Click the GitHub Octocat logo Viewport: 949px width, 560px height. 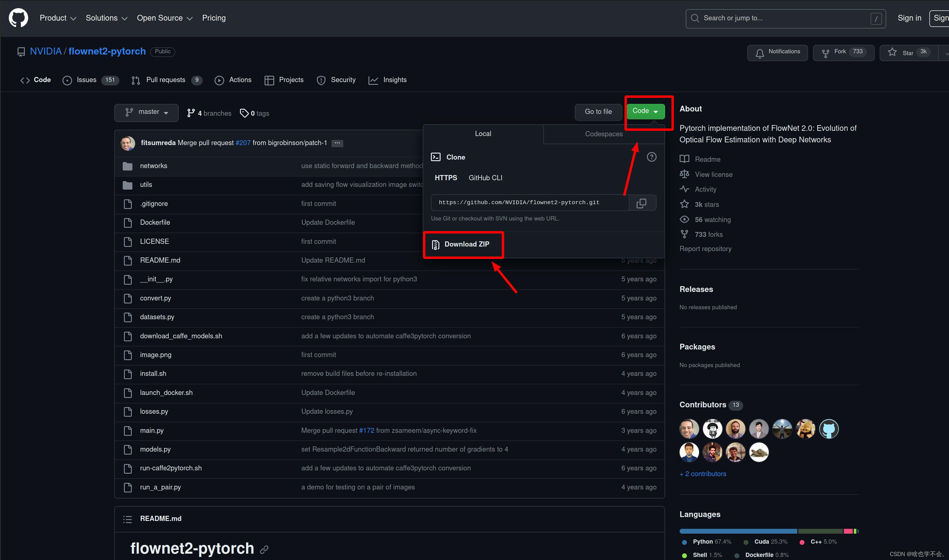18,18
